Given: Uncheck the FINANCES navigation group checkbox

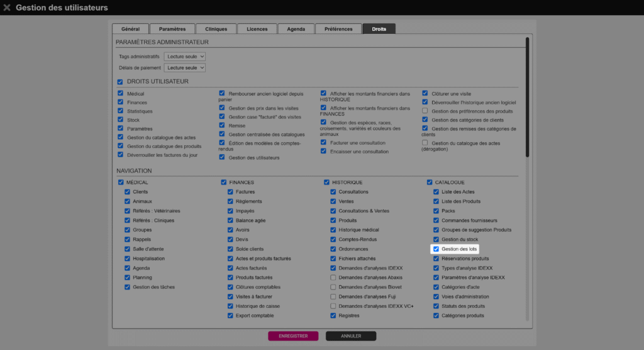Looking at the screenshot, I should (x=224, y=183).
